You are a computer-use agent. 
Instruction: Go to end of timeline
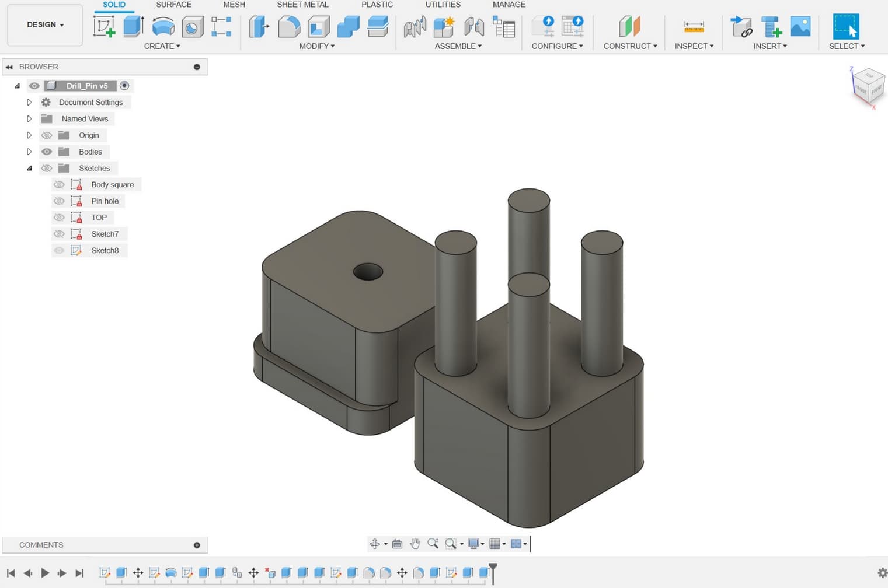79,573
